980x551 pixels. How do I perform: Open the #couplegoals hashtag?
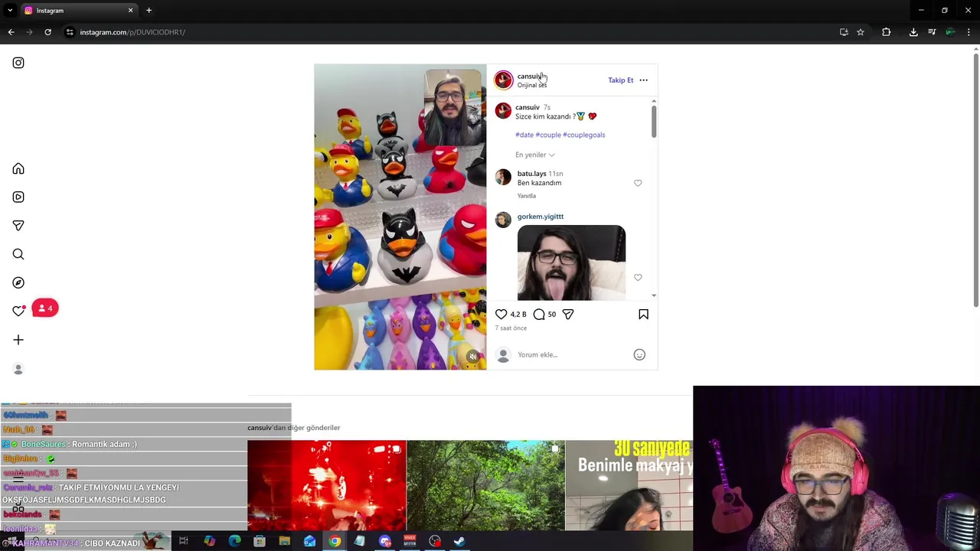click(583, 135)
